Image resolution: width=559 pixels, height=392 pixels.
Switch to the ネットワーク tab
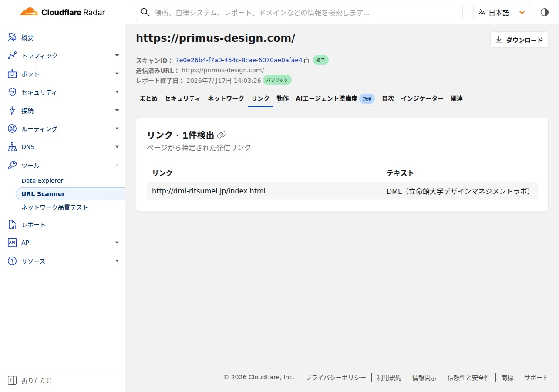coord(226,98)
